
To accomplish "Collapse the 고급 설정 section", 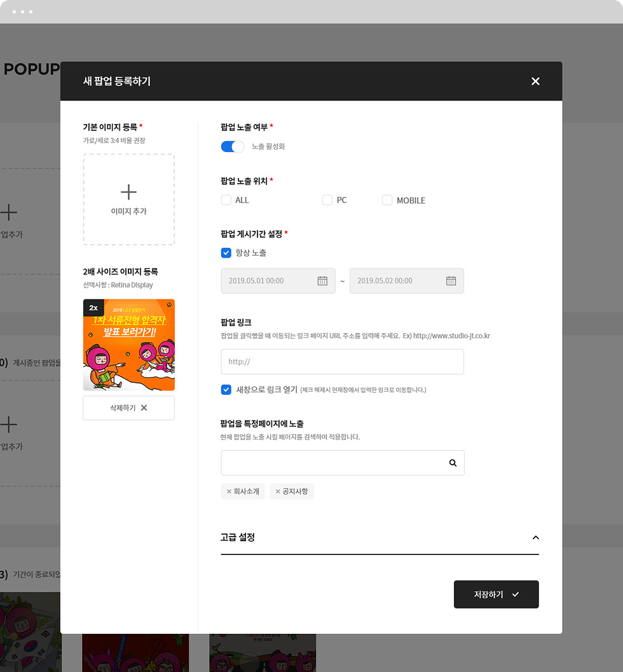I will tap(535, 537).
